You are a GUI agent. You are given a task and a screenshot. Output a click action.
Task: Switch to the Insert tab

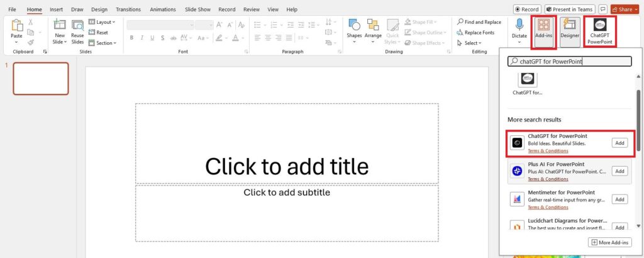pyautogui.click(x=56, y=9)
